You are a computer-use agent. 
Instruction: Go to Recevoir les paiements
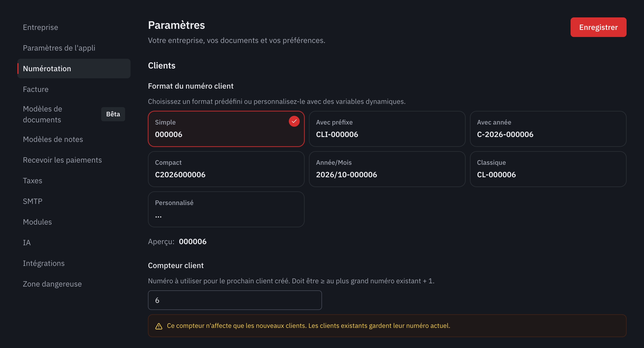pyautogui.click(x=74, y=160)
